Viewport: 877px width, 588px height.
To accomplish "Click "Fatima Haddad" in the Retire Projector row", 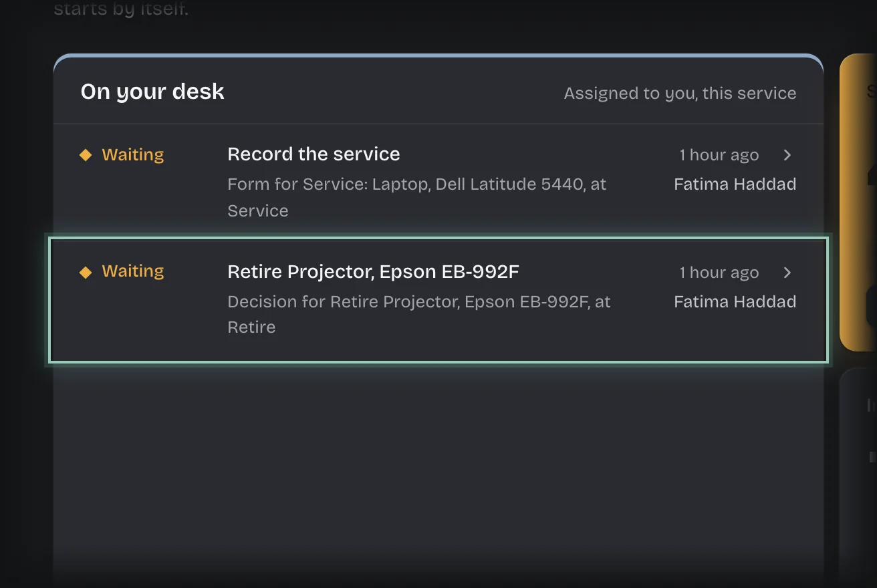I will point(735,302).
